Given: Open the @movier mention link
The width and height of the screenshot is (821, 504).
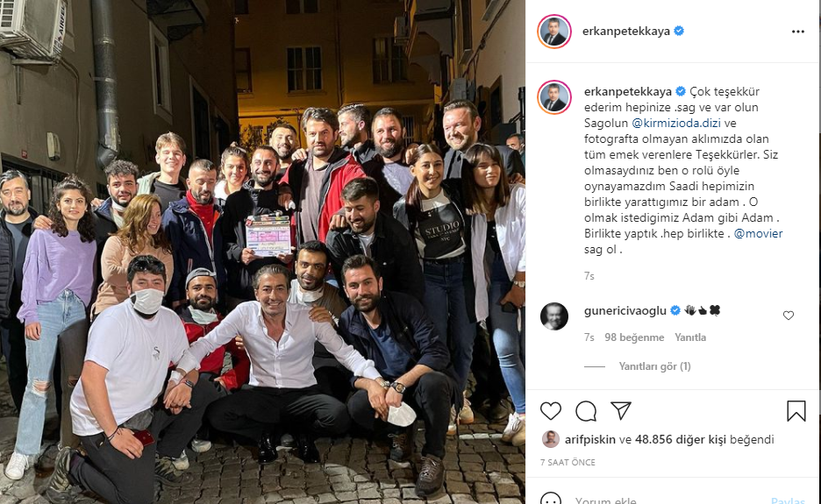Looking at the screenshot, I should (x=758, y=233).
